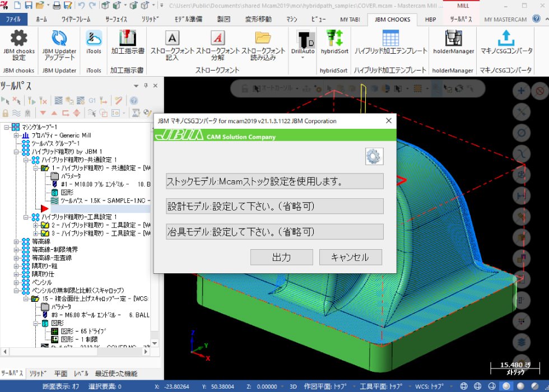
Task: Open the ソリッド tab at panel bottom
Action: (x=38, y=374)
